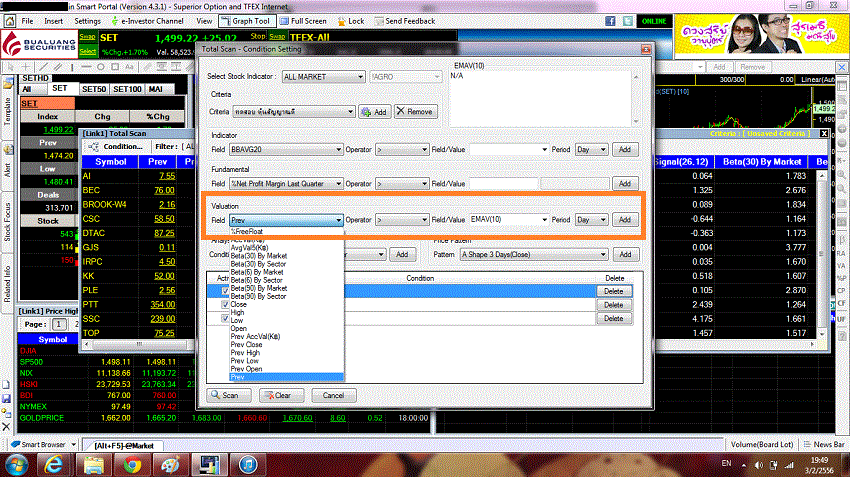Viewport: 850px width, 477px height.
Task: Open the Facebook icon in the top bar
Action: 610,21
